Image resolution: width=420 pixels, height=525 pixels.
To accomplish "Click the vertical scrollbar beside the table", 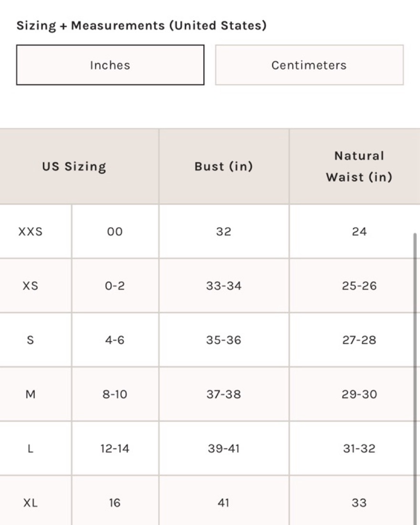I will 415,378.
